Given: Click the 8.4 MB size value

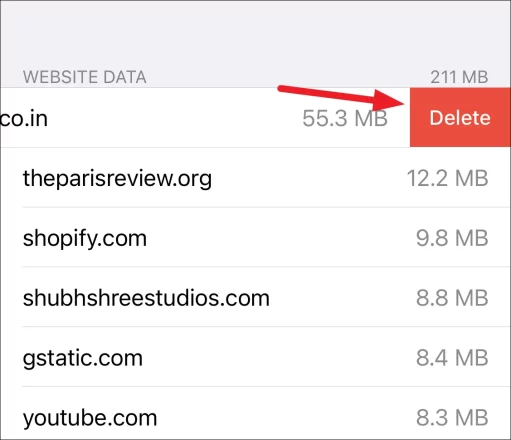Looking at the screenshot, I should 452,358.
